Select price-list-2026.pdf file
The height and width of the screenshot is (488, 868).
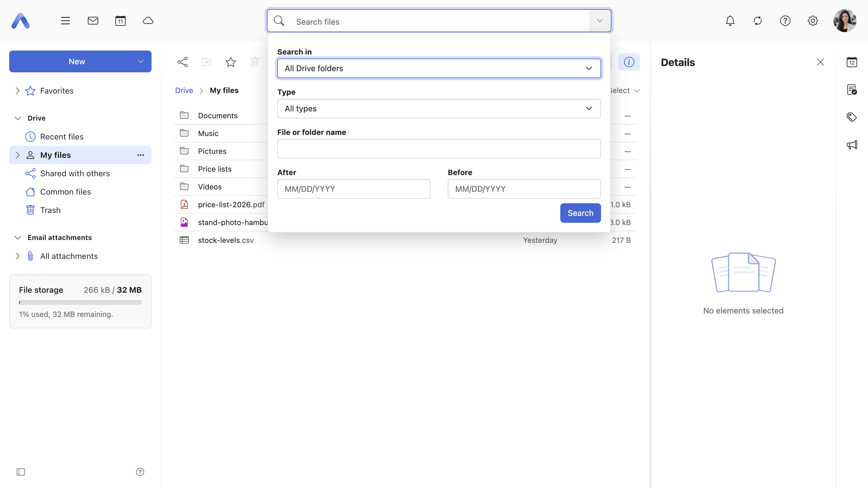(231, 205)
